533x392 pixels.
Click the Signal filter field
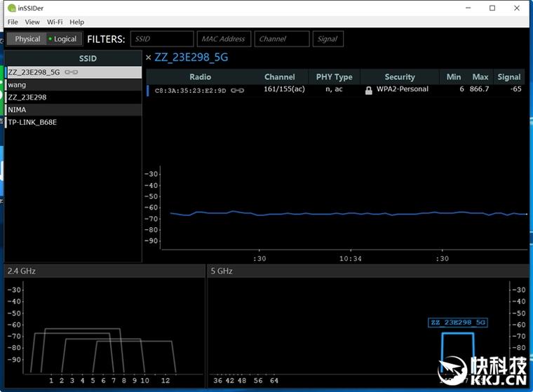click(328, 39)
